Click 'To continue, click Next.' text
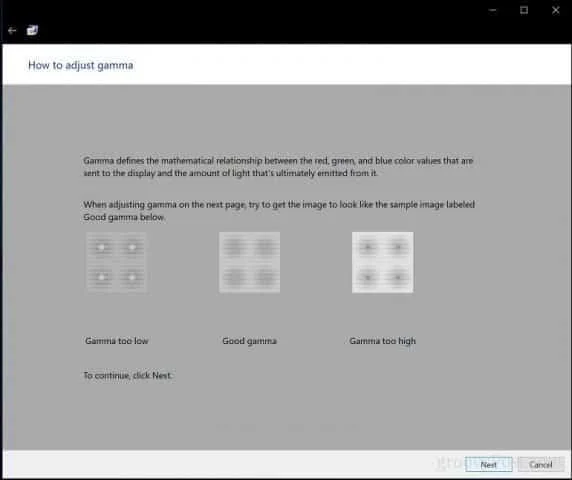 pyautogui.click(x=128, y=375)
